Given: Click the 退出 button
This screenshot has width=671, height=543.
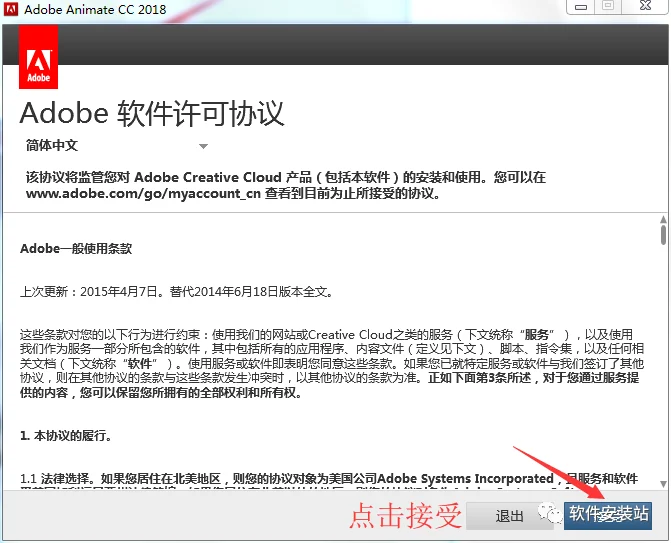Looking at the screenshot, I should (x=509, y=516).
